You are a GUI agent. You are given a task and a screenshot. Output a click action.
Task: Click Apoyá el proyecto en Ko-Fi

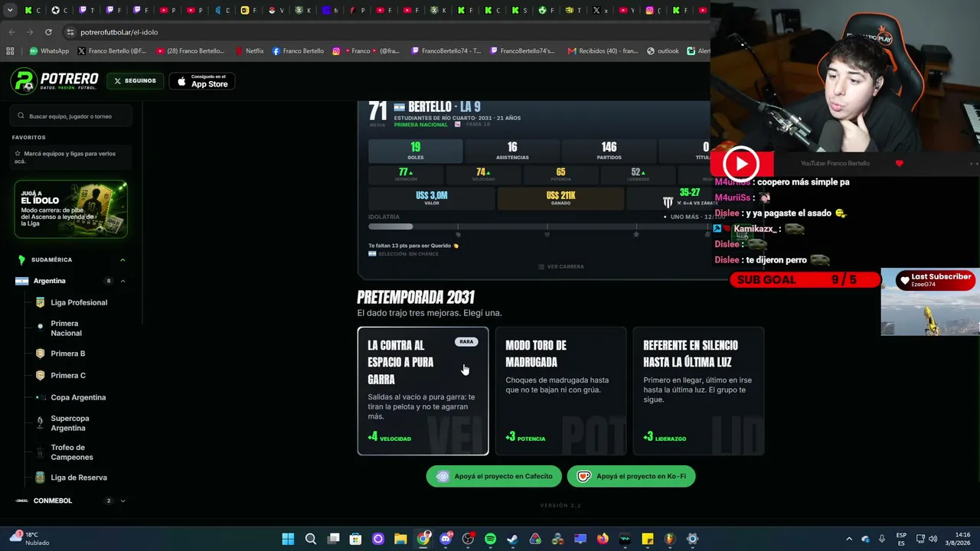[x=631, y=476]
